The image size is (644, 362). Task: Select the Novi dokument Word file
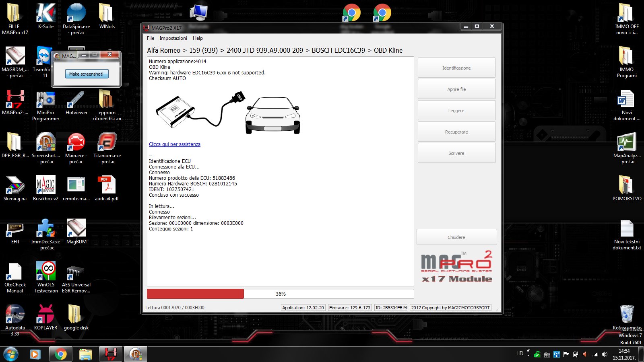(x=627, y=106)
